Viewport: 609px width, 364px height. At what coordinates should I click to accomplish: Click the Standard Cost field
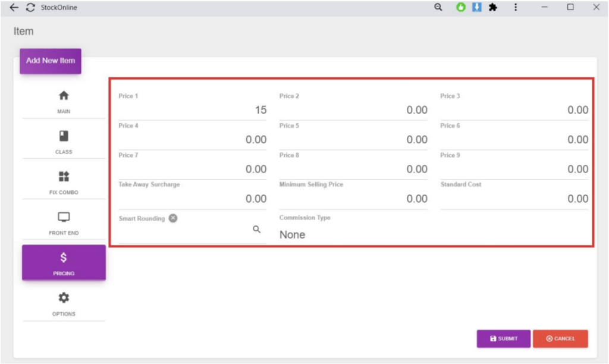514,199
